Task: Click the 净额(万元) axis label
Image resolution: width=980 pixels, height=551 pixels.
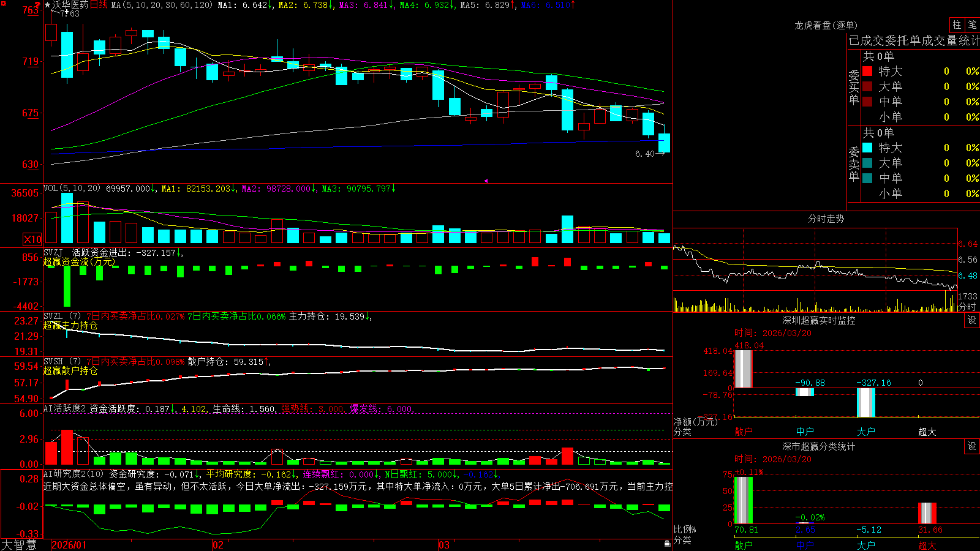Action: 695,422
